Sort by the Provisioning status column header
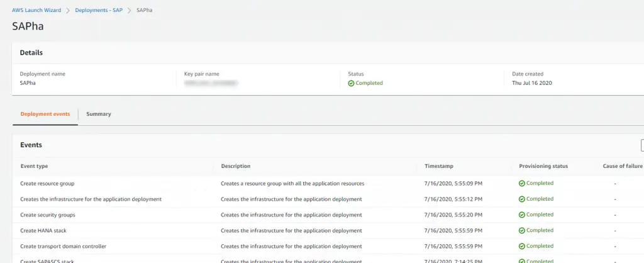 point(543,167)
